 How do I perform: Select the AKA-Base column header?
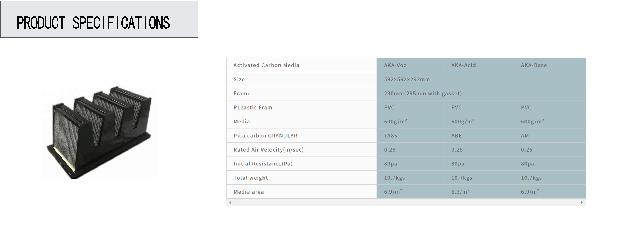(x=533, y=65)
